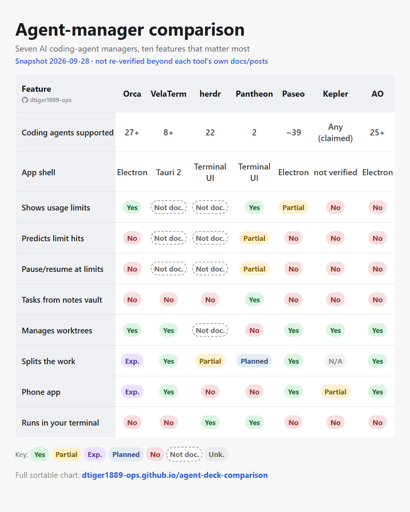Click the Pantheon column header
410x512 pixels.
[254, 94]
